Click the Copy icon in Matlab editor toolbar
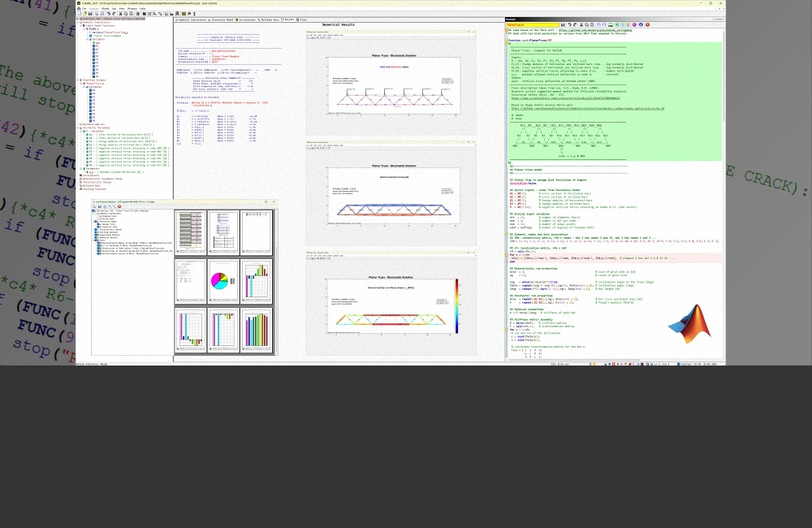 (x=587, y=25)
